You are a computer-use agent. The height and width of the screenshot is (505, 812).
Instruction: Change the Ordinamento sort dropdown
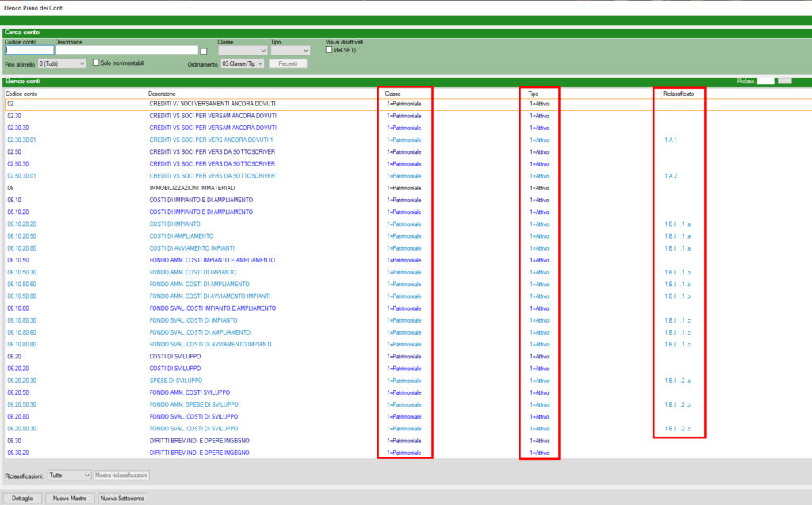tap(242, 63)
